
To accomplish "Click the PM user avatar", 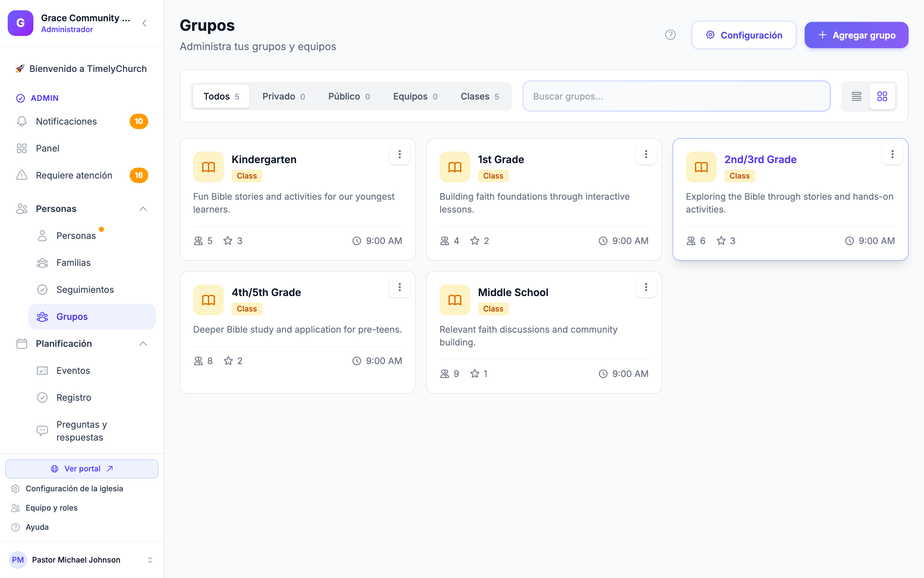I will pyautogui.click(x=18, y=560).
